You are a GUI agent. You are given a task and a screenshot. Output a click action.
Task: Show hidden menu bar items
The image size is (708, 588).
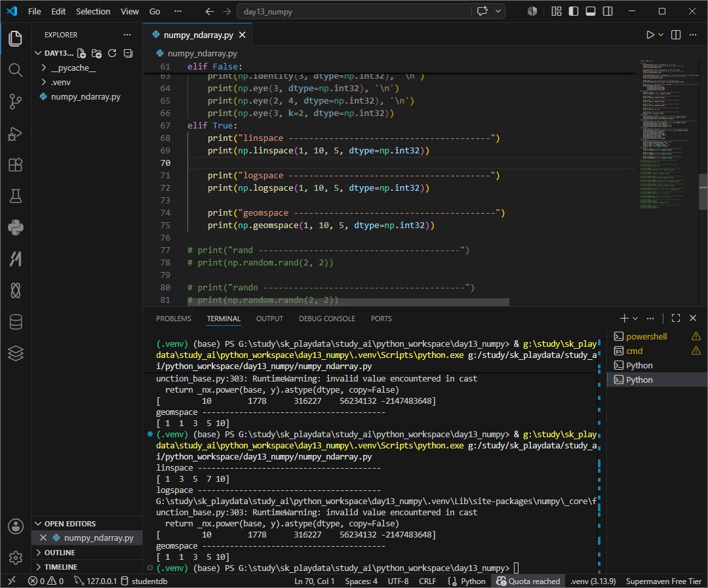point(178,11)
